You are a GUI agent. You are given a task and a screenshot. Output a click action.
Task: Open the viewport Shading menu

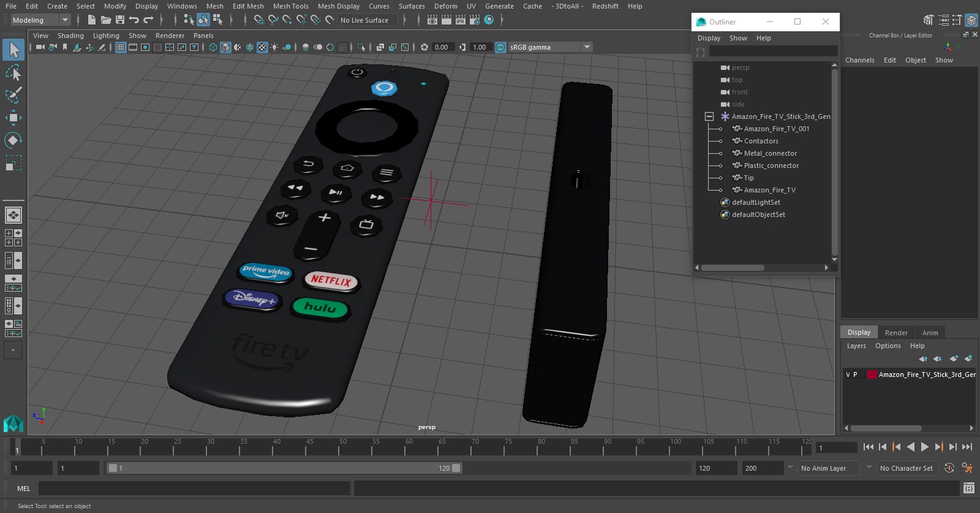70,36
